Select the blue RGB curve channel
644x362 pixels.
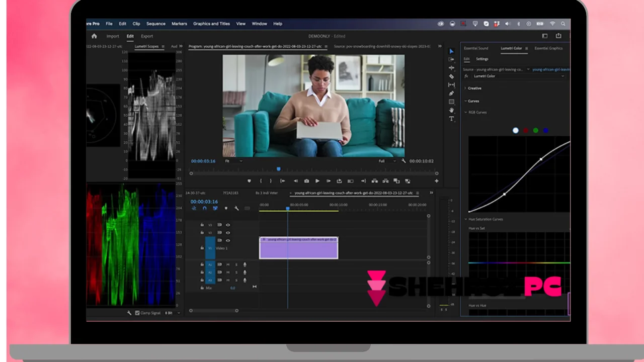(x=545, y=130)
